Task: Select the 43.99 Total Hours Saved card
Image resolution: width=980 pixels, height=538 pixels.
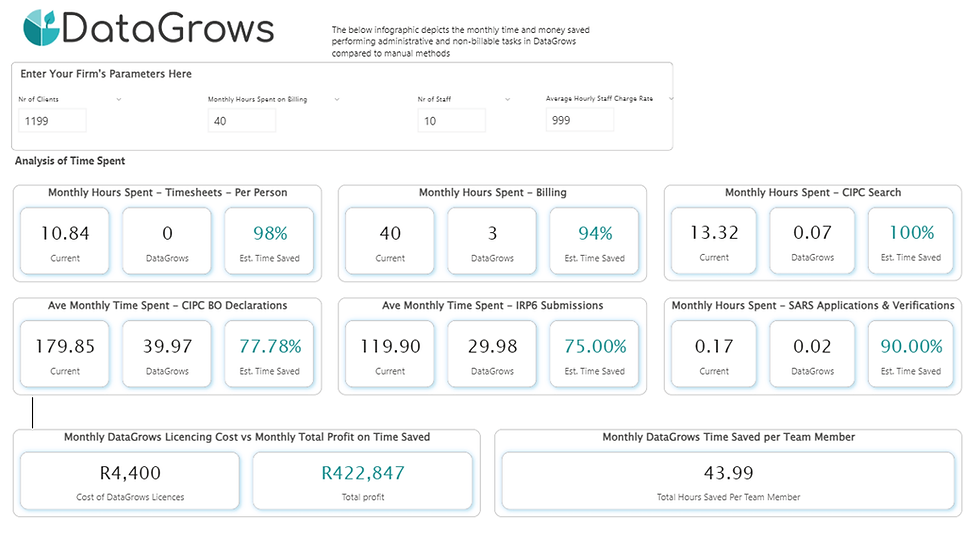Action: [x=728, y=481]
